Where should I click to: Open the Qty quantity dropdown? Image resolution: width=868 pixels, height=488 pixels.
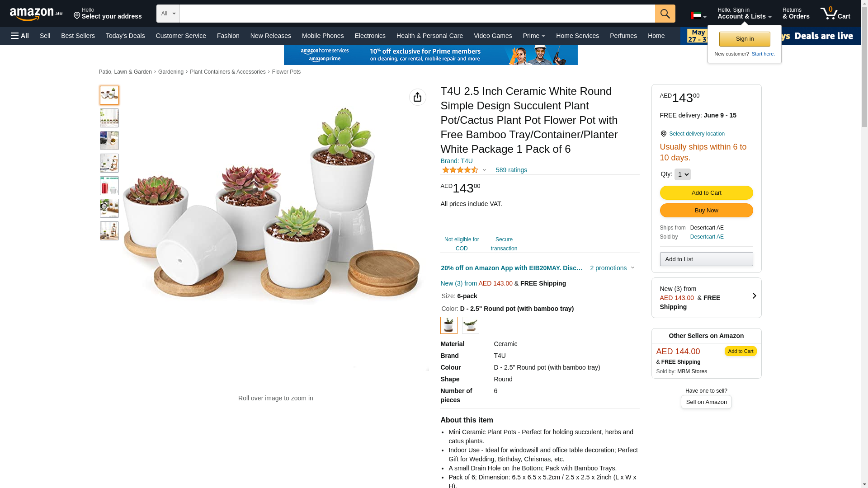pos(682,174)
